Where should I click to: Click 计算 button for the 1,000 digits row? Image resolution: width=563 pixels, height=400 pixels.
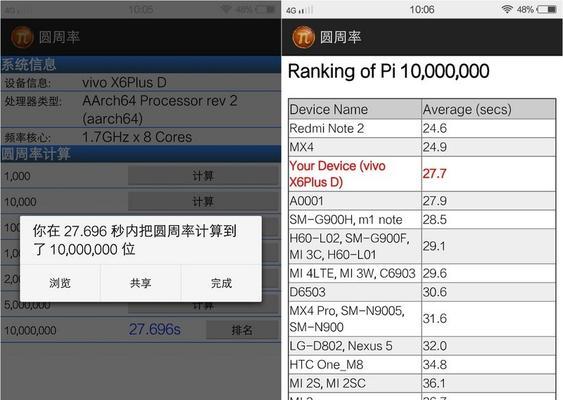pos(203,176)
